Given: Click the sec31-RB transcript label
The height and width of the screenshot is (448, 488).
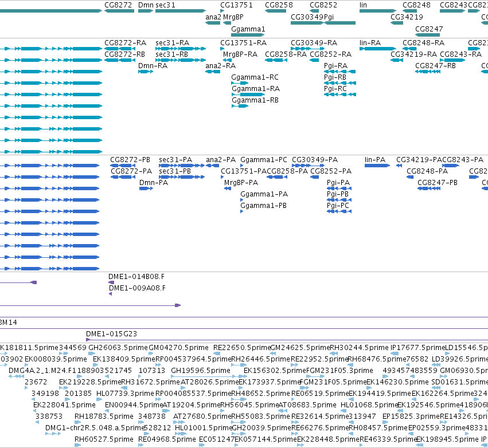Looking at the screenshot, I should point(172,54).
